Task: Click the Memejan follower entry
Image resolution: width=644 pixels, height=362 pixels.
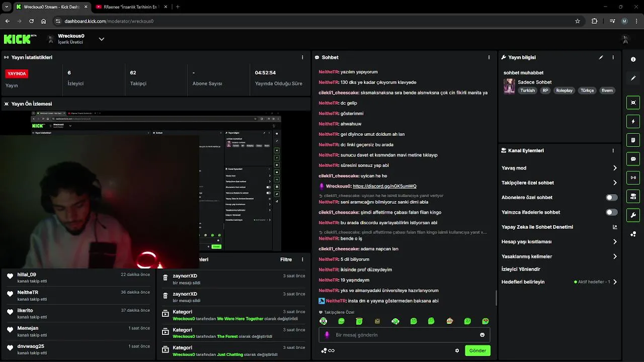Action: [x=77, y=332]
